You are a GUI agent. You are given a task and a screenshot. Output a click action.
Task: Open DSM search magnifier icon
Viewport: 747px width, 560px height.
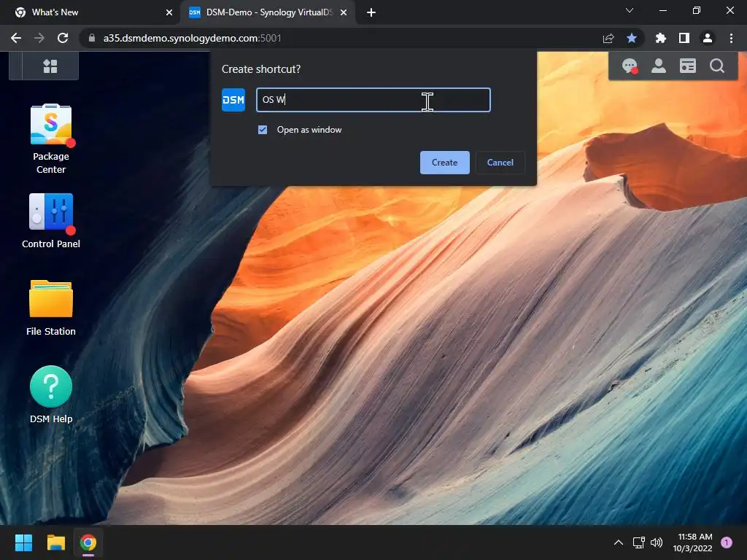[x=717, y=66]
